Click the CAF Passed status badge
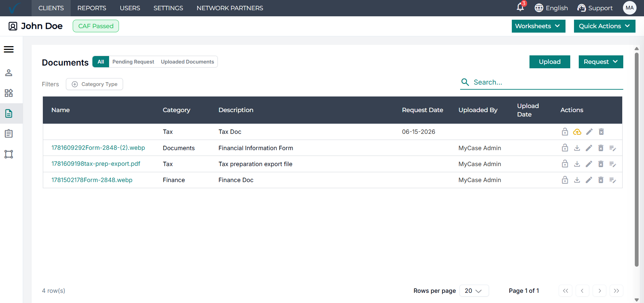 click(x=96, y=26)
